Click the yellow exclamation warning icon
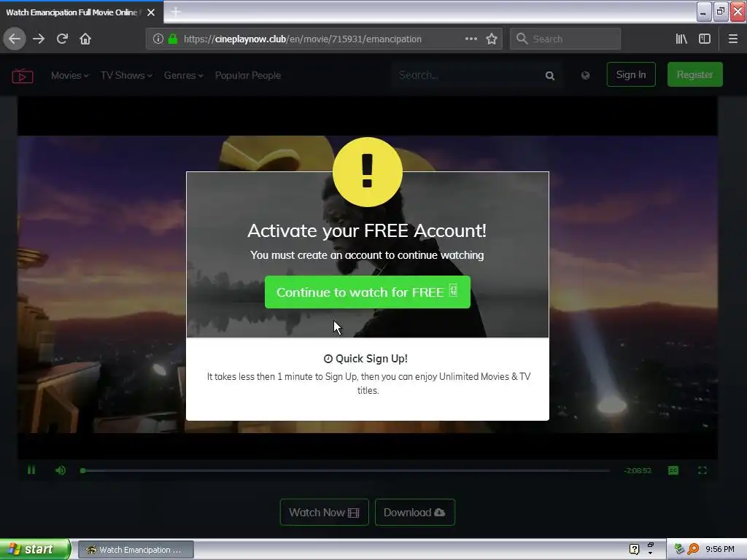Screen dimensions: 747x560 [368, 172]
